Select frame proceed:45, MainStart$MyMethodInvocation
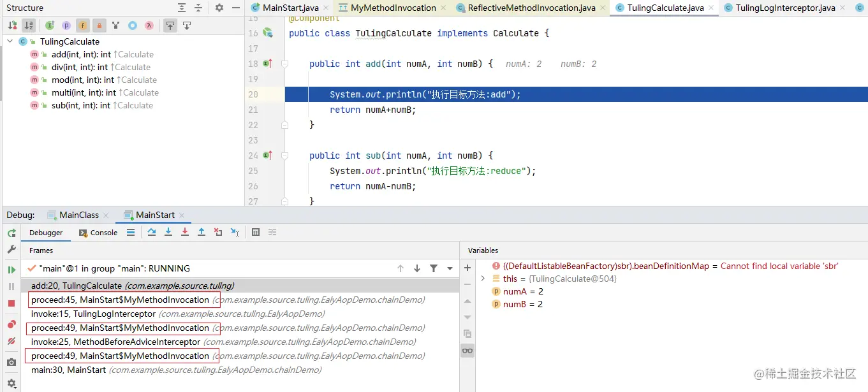 pos(240,300)
